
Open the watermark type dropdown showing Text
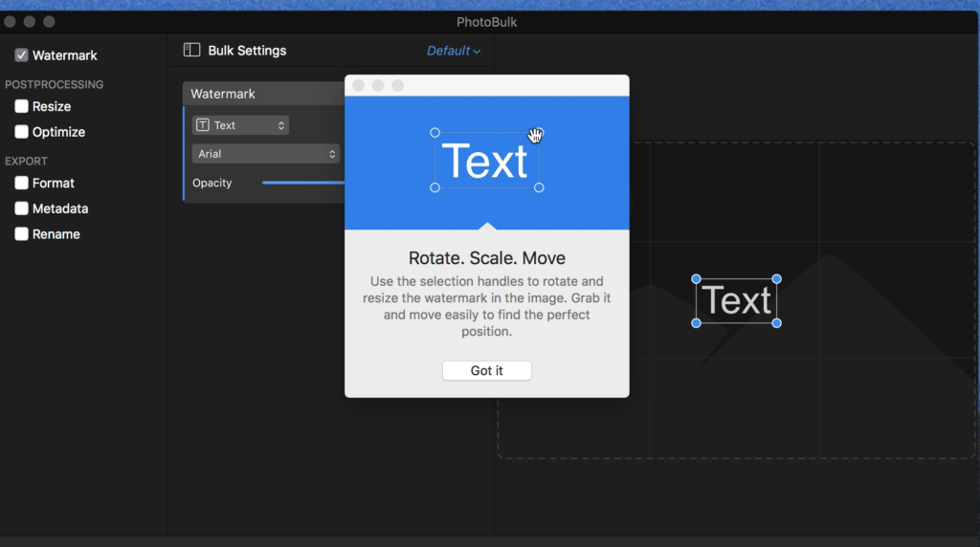click(x=240, y=125)
